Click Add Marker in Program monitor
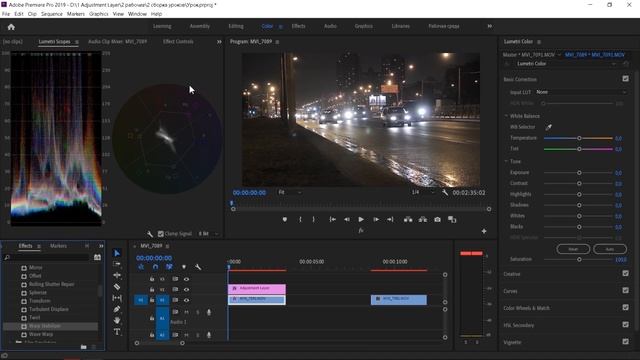 tap(284, 220)
